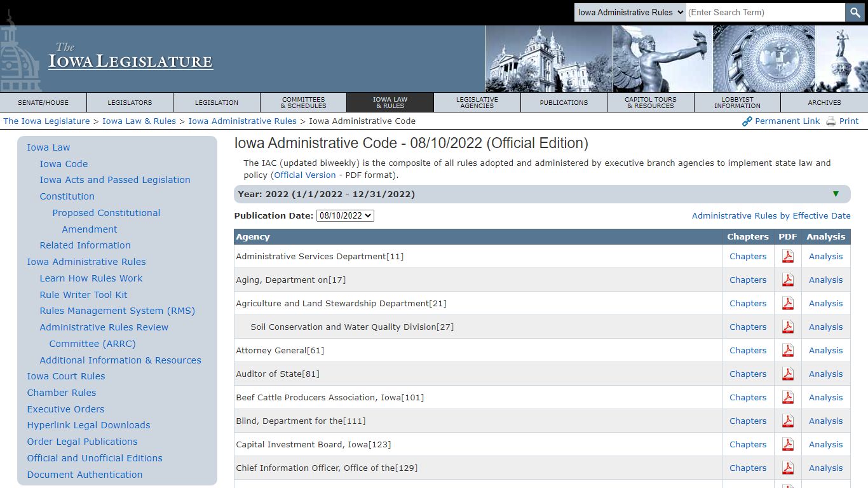Open Beef Cattle Producers PDF icon
Screen dimensions: 868x488
[x=788, y=397]
